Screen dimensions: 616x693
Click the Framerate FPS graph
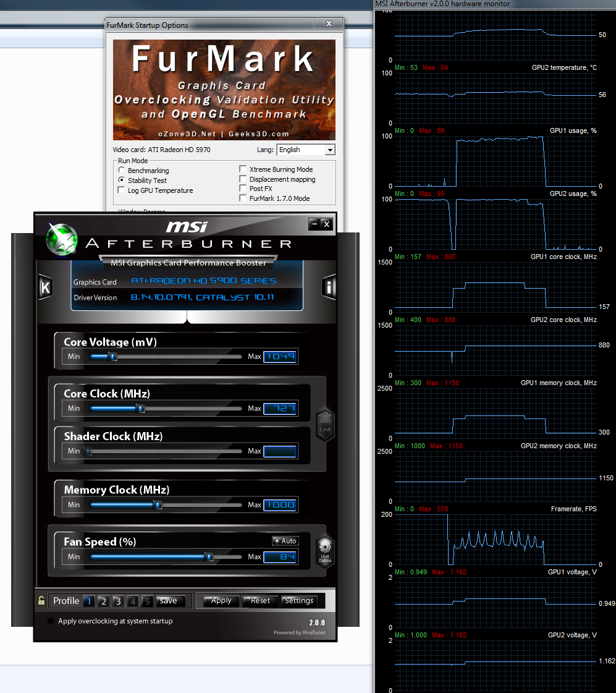(x=496, y=539)
